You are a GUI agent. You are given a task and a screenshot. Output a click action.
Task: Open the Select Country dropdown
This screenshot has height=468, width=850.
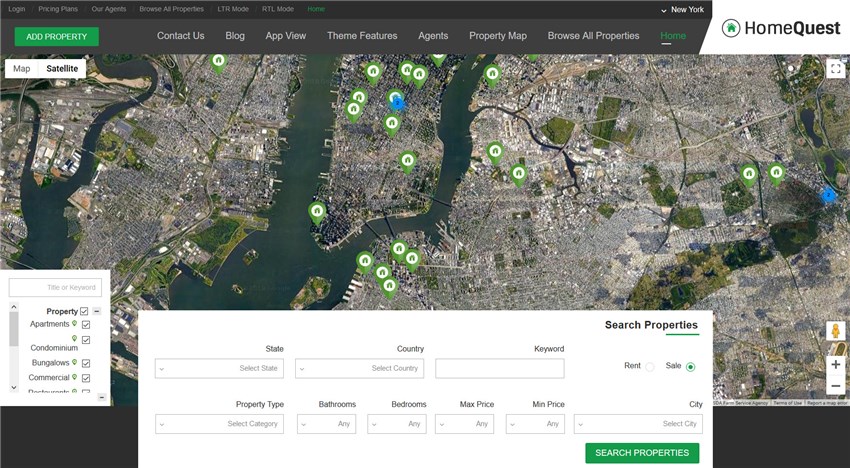[359, 368]
